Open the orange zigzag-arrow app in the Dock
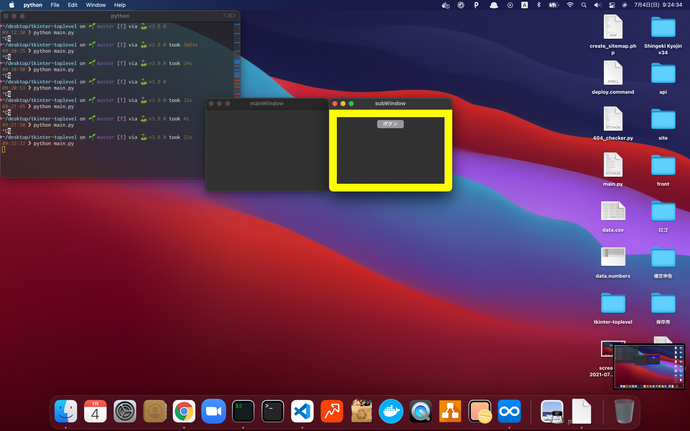 click(332, 411)
